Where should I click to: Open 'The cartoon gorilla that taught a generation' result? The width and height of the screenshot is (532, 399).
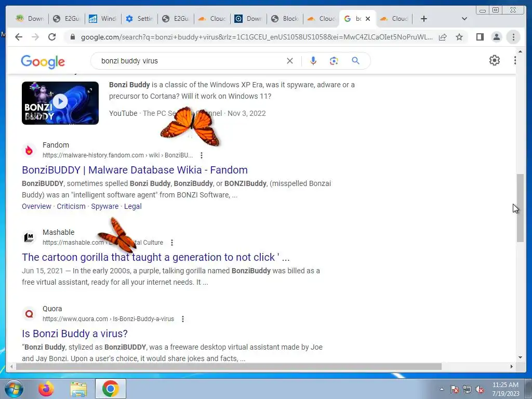coord(156,257)
